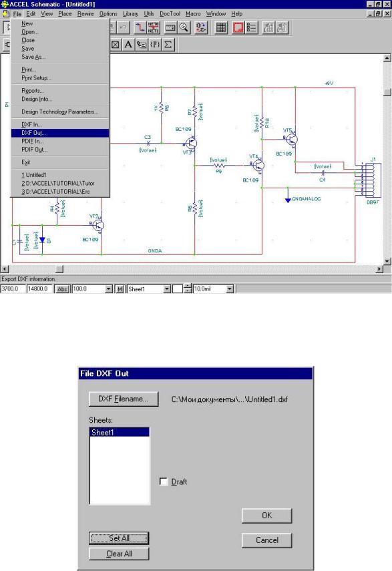Click the vertical scrollbar down arrow
Image resolution: width=392 pixels, height=571 pixels.
[x=387, y=261]
